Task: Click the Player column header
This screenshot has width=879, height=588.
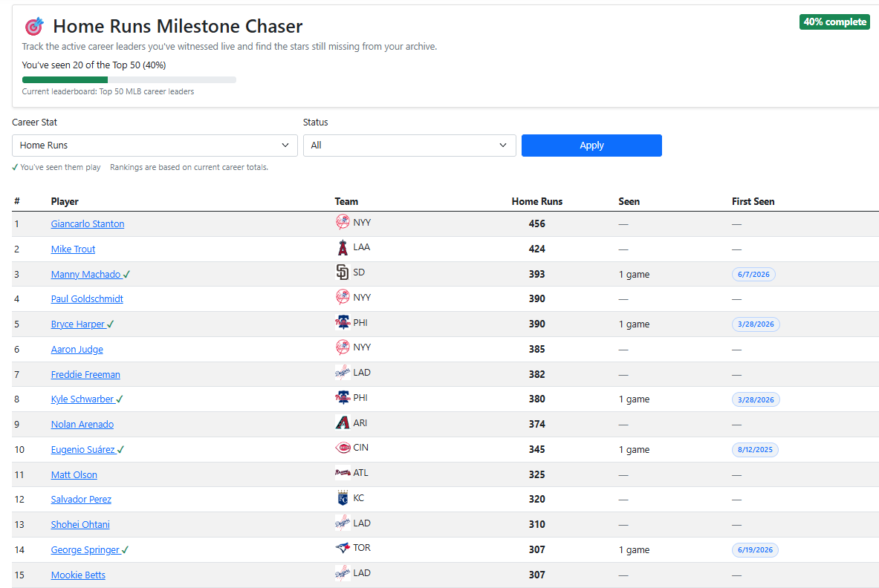Action: [65, 202]
